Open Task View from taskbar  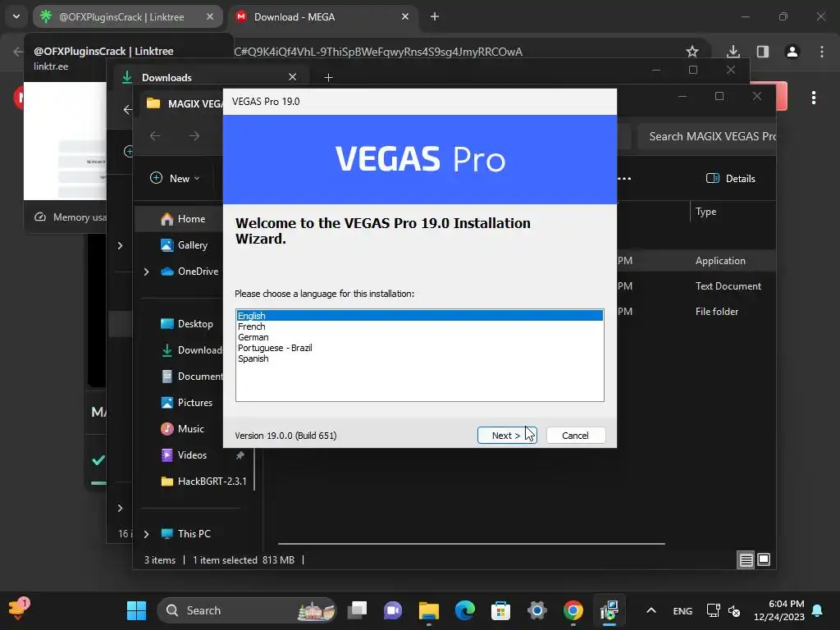[358, 610]
